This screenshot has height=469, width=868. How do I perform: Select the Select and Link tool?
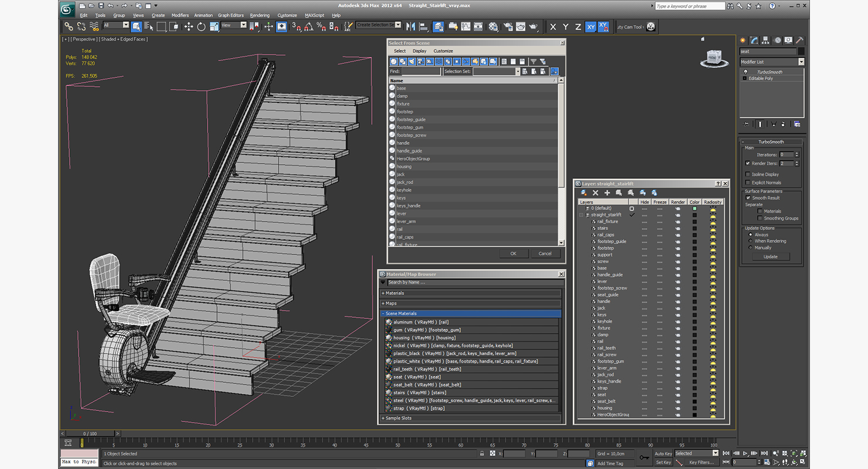point(69,26)
